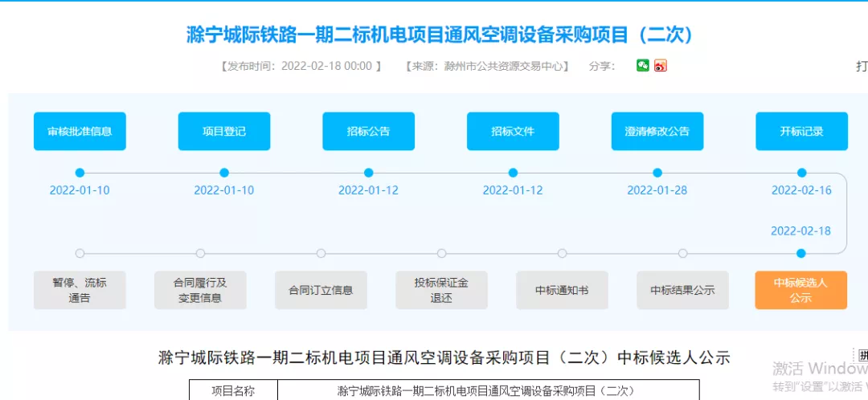Select the 投标保证金退还 step
868x400 pixels.
tap(442, 290)
